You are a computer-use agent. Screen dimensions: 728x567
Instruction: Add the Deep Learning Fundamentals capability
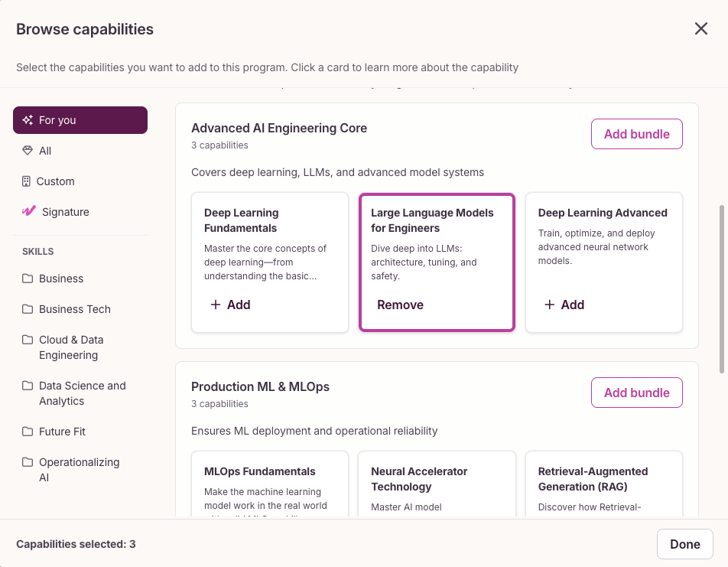(x=231, y=305)
